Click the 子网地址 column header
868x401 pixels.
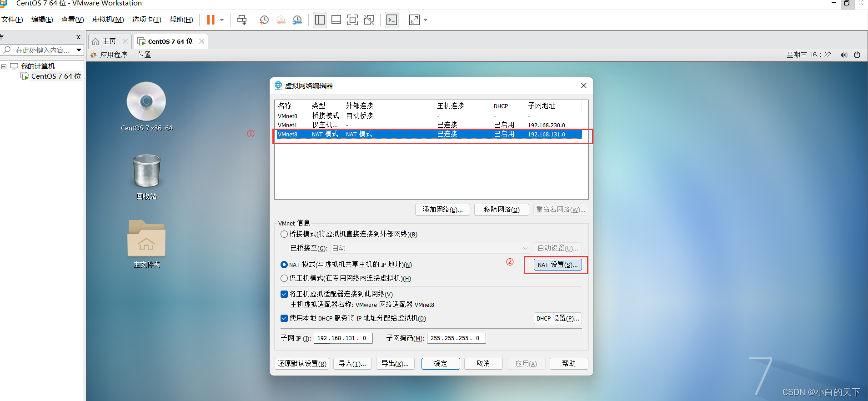[x=553, y=105]
